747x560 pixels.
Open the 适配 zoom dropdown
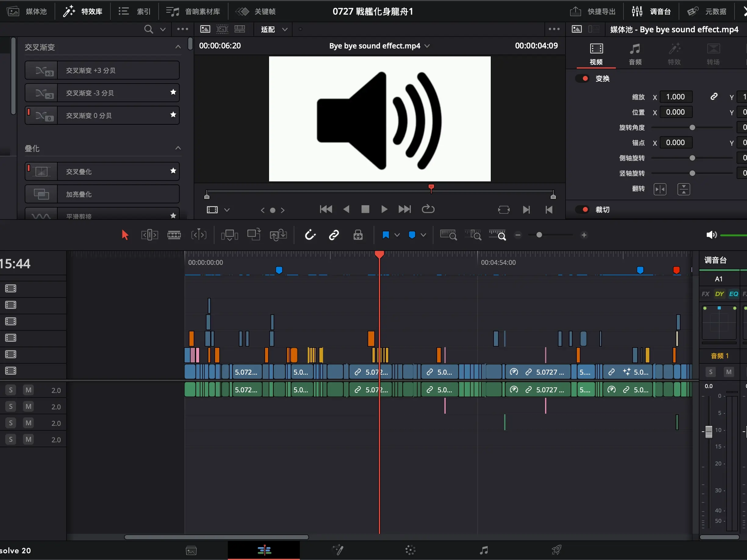click(x=274, y=29)
